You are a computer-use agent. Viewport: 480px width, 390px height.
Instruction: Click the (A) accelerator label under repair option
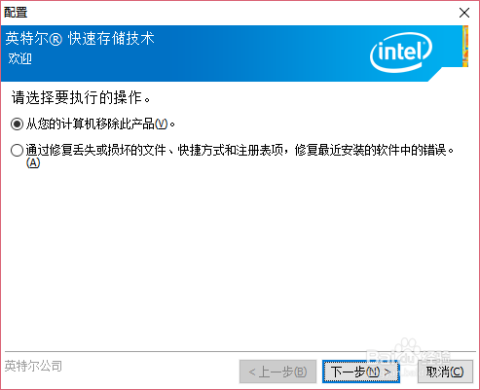33,163
